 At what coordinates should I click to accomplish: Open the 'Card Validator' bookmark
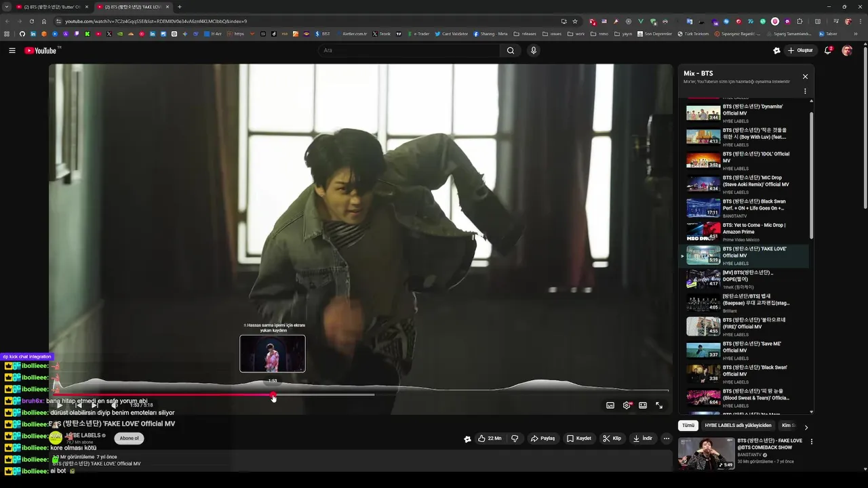[451, 34]
